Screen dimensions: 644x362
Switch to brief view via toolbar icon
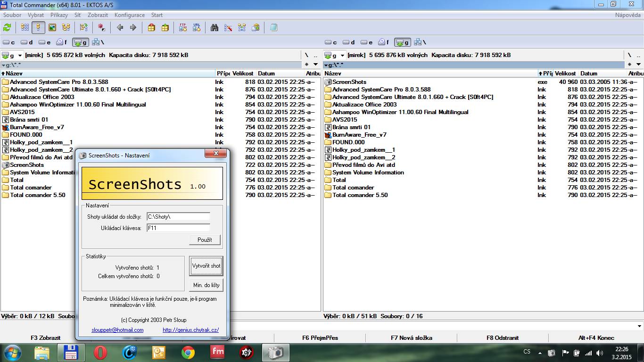coord(25,28)
